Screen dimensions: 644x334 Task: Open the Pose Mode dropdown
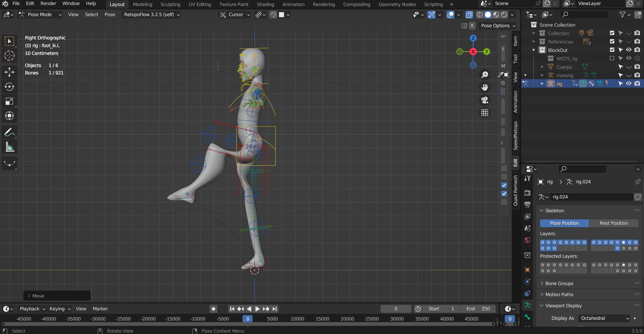pos(40,14)
